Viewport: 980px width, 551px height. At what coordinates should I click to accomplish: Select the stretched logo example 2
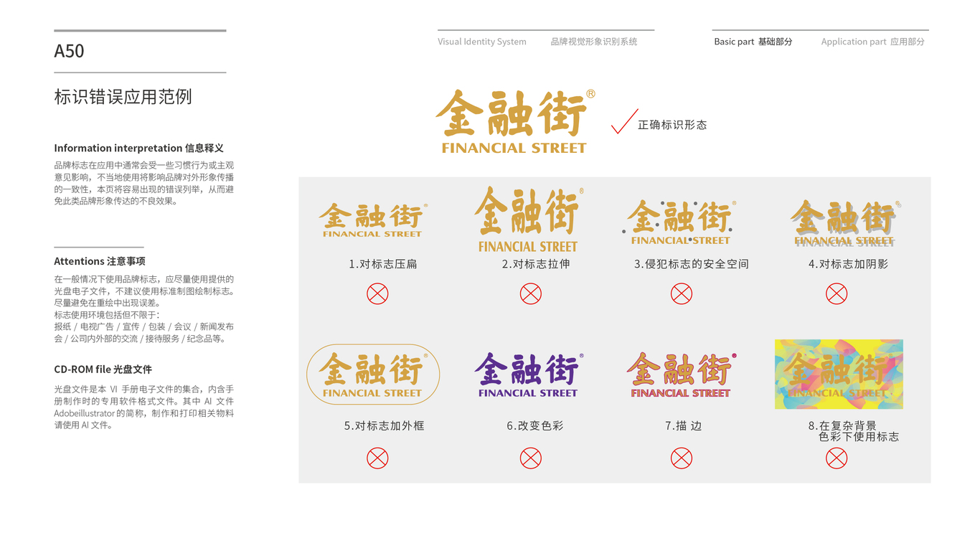(529, 220)
